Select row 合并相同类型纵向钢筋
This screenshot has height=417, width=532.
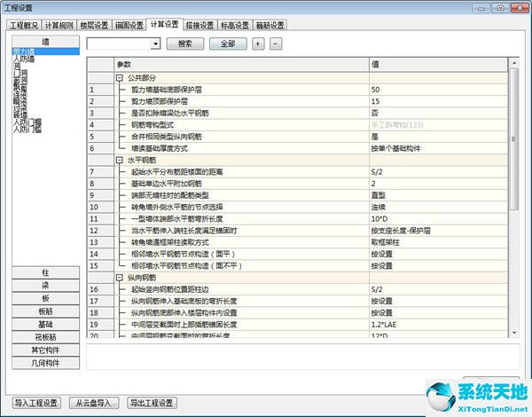297,137
